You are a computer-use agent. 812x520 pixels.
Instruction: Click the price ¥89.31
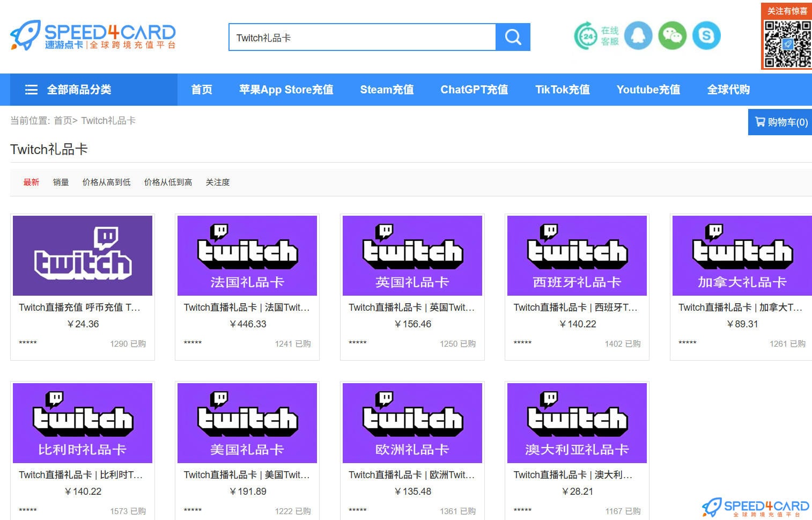742,324
